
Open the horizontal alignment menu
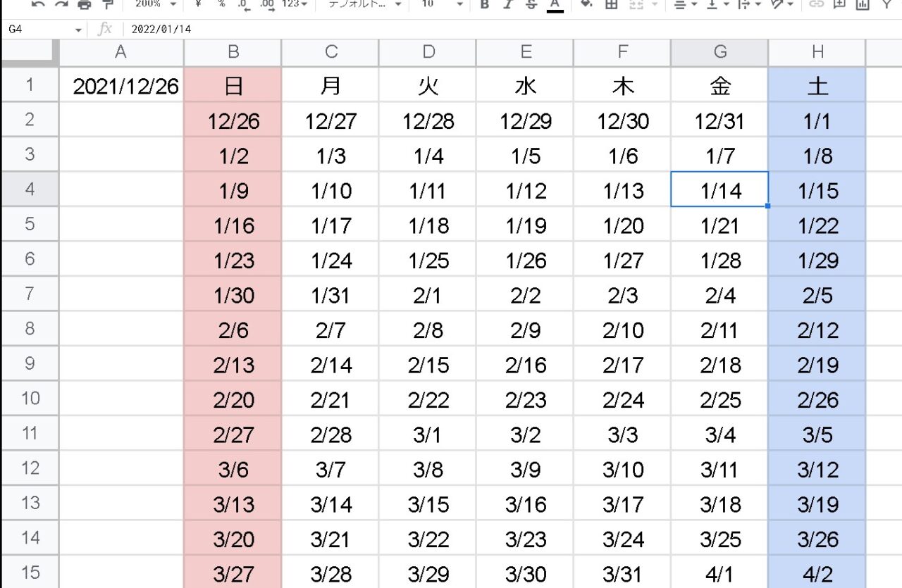pos(681,6)
